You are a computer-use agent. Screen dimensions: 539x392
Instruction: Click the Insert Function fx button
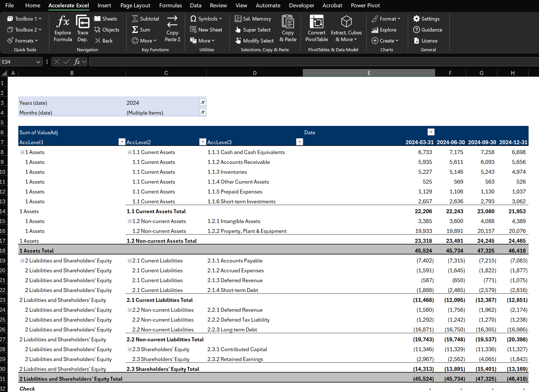tap(77, 62)
